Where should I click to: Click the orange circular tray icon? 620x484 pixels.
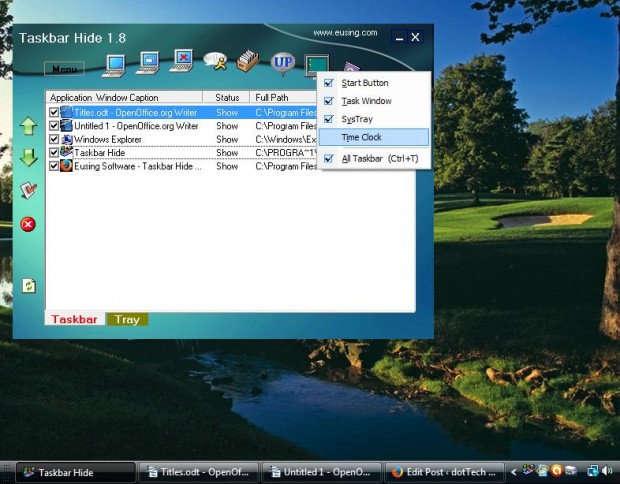coord(557,470)
